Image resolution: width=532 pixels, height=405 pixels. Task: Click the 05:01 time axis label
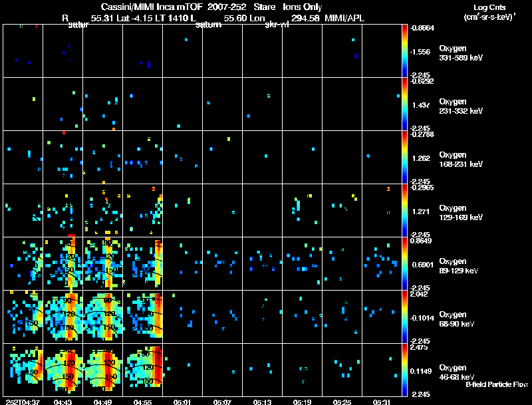(182, 402)
